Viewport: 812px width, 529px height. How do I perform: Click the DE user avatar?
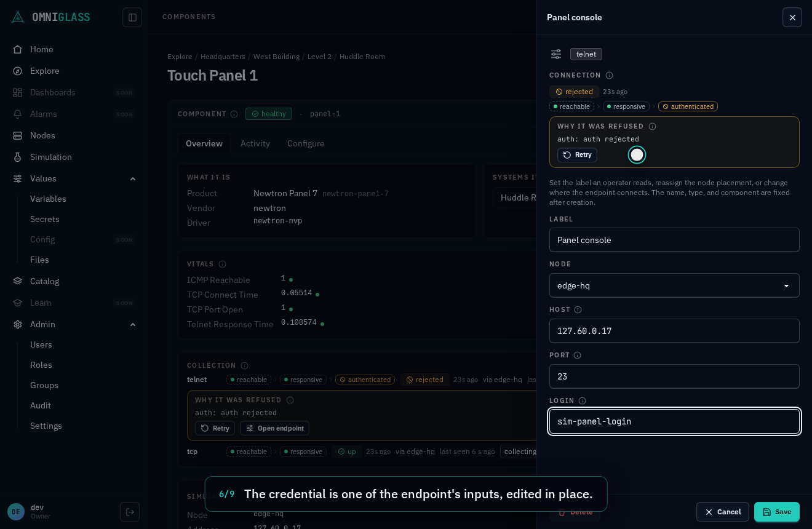[x=16, y=512]
